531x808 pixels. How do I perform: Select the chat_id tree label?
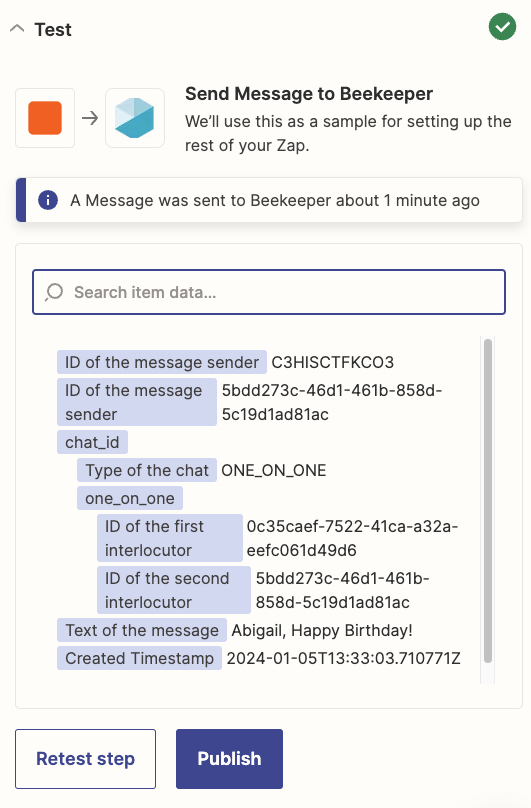pyautogui.click(x=92, y=442)
